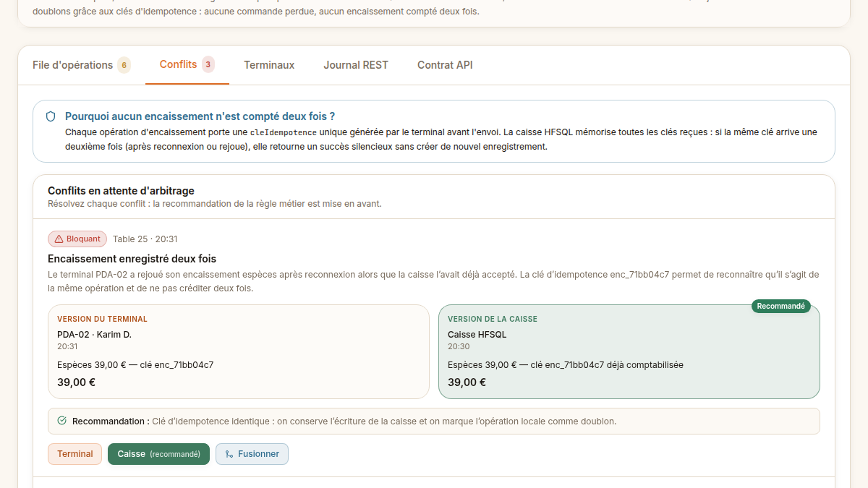Click the Conflits count badge 3
The width and height of the screenshot is (868, 488).
(208, 64)
